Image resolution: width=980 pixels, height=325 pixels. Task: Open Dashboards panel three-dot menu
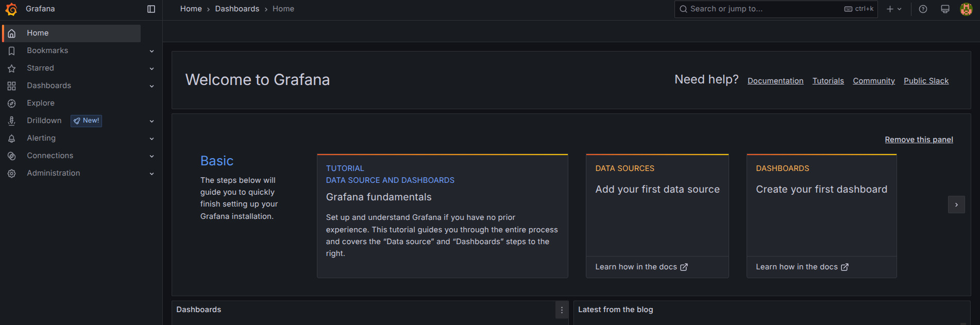(x=562, y=310)
